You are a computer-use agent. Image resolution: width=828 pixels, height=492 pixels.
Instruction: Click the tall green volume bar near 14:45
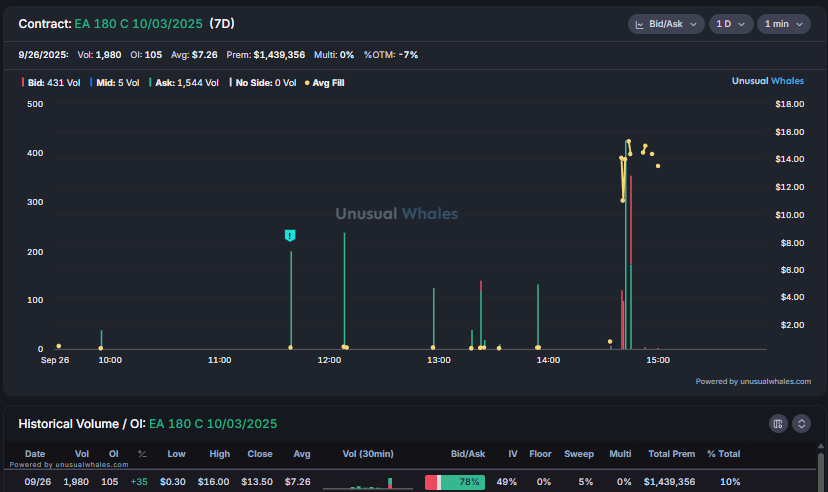626,244
